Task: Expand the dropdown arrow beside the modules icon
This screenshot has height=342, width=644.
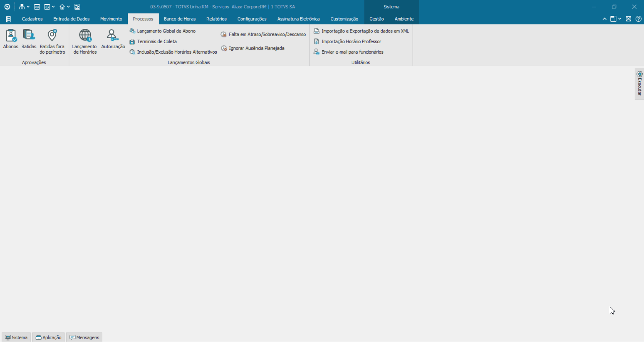Action: [x=28, y=7]
